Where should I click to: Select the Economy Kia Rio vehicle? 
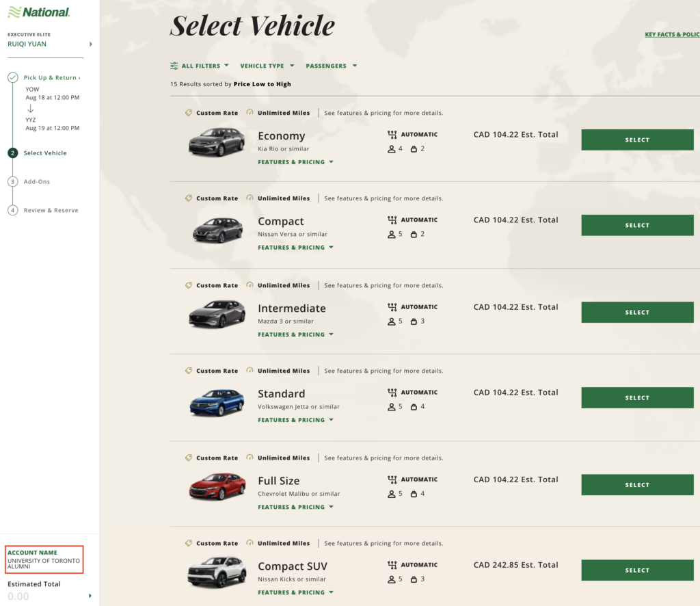[x=637, y=140]
